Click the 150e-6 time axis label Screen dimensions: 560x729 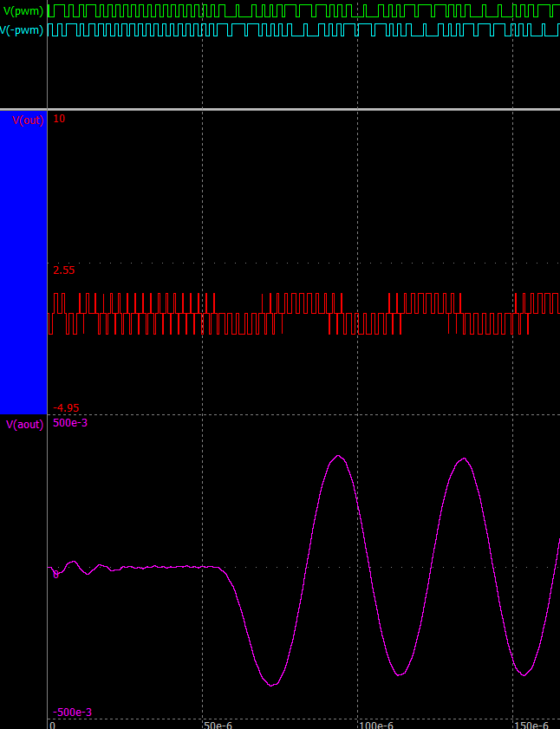(531, 725)
